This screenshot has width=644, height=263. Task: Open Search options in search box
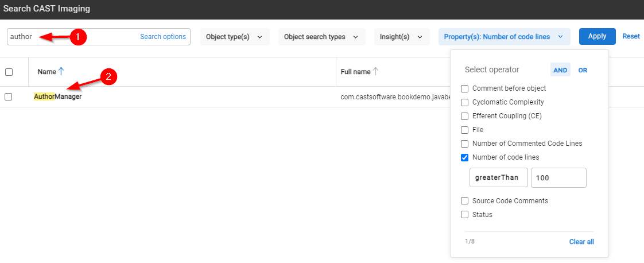point(163,37)
